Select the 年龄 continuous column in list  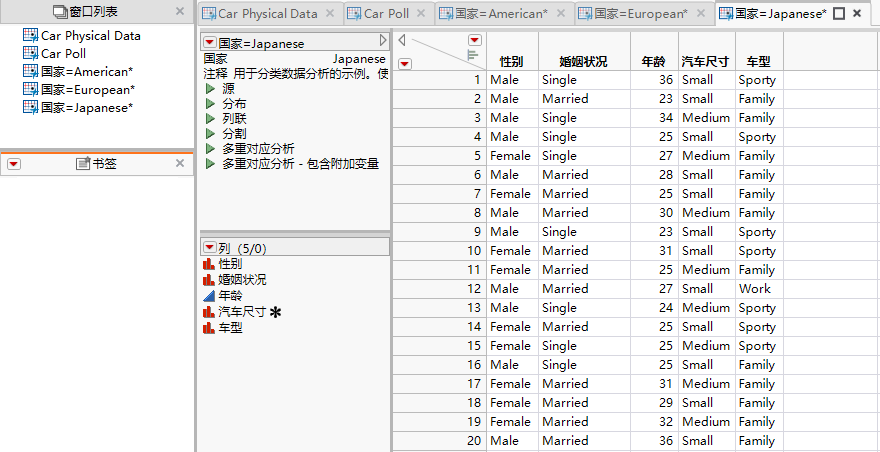(x=230, y=296)
